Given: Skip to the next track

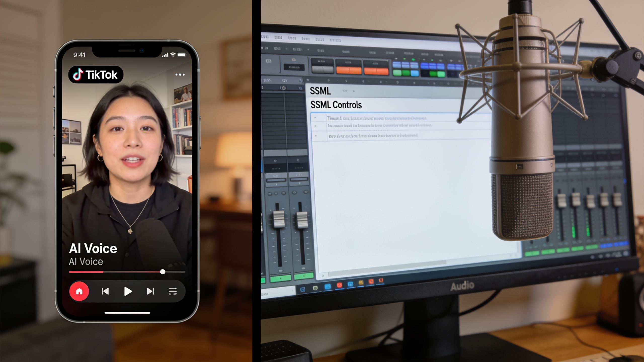Looking at the screenshot, I should 150,291.
